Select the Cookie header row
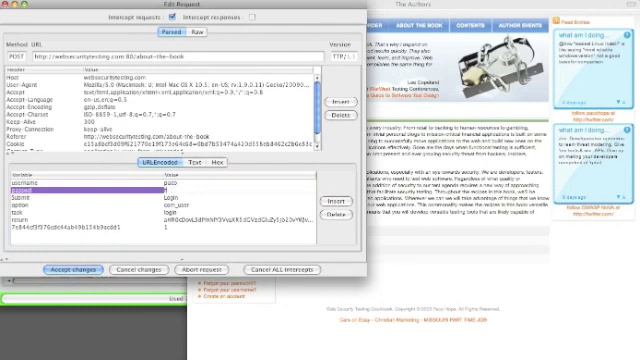This screenshot has width=640, height=360. point(159,144)
